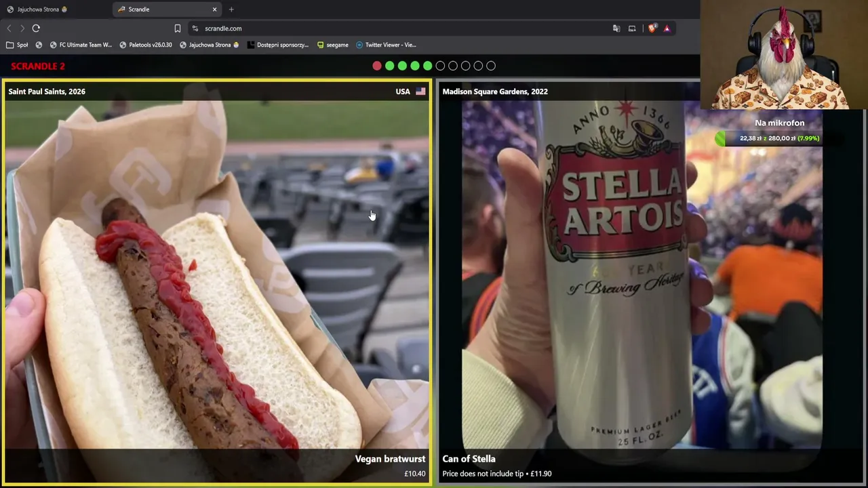
Task: Click the third round green progress dot
Action: pos(402,66)
